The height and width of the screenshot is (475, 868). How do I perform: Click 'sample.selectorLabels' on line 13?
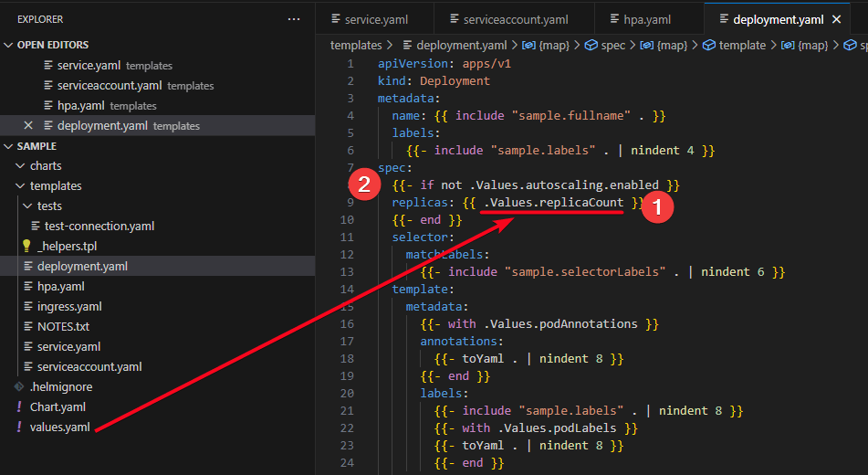click(585, 271)
